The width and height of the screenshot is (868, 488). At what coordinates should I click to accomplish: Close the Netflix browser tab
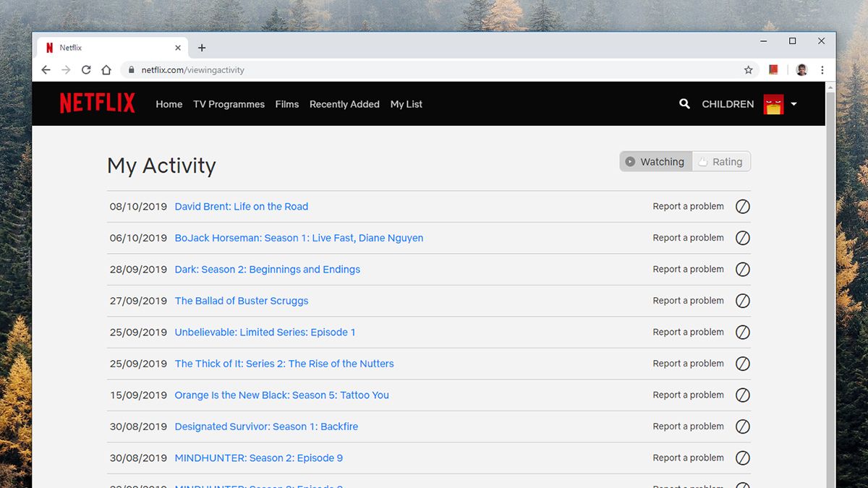176,48
